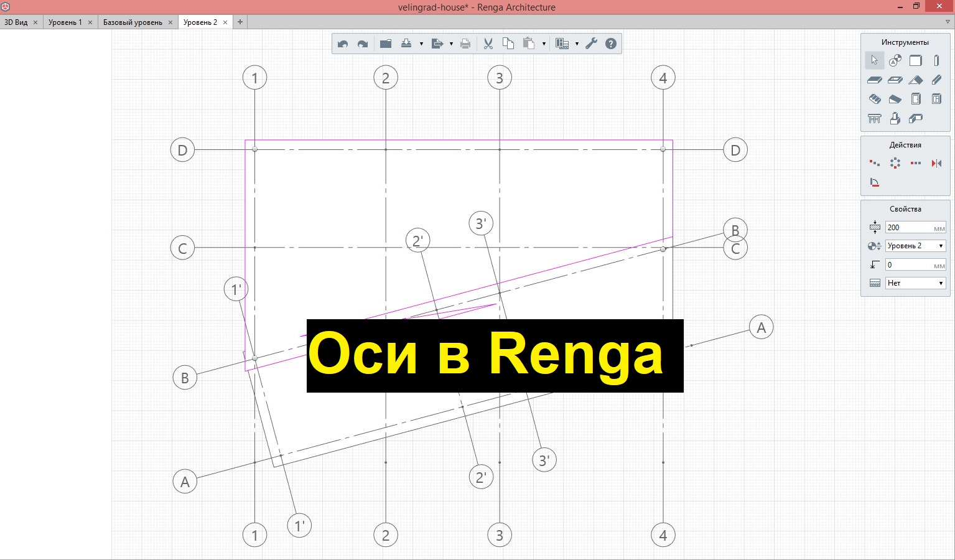Close the 'Уровень 2' tab
The height and width of the screenshot is (560, 955).
225,22
